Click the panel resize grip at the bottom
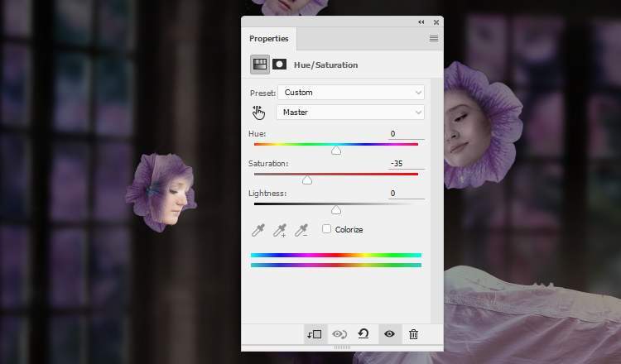Viewport: 621px width, 364px height. point(342,347)
